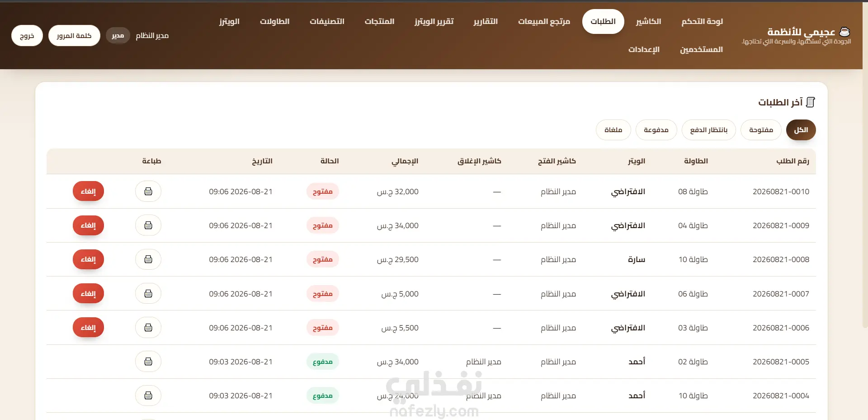Screen dimensions: 868x420
Task: Print order 20260821-0009 using printer icon
Action: pos(148,225)
